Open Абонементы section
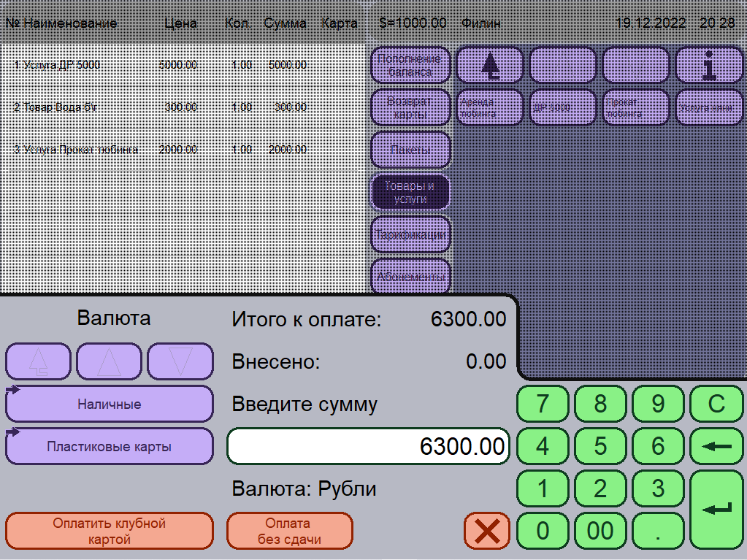The height and width of the screenshot is (560, 747). (410, 276)
